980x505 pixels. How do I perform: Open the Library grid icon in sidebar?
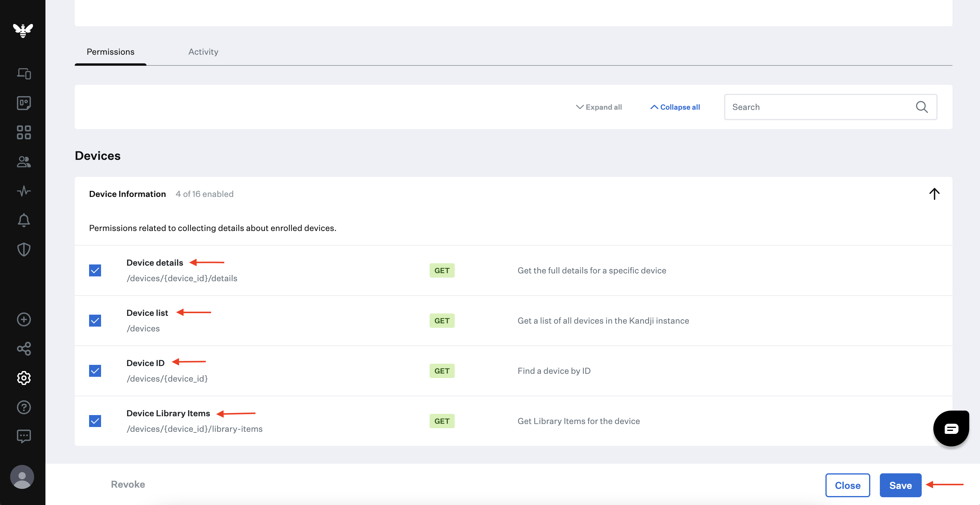pyautogui.click(x=24, y=132)
